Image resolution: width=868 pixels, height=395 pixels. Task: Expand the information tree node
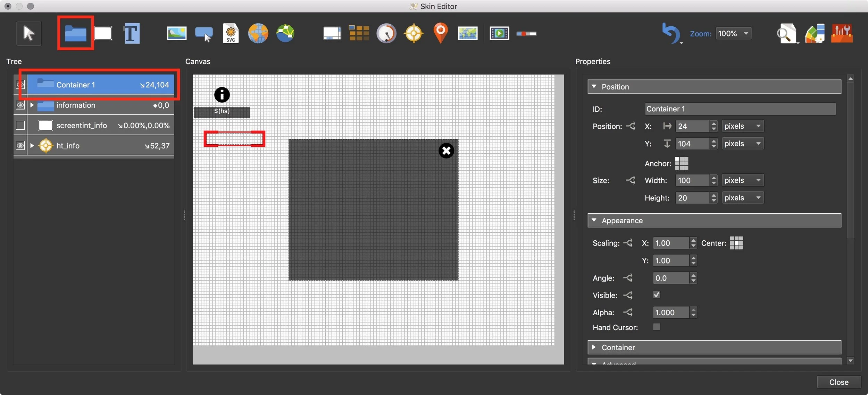pyautogui.click(x=32, y=105)
